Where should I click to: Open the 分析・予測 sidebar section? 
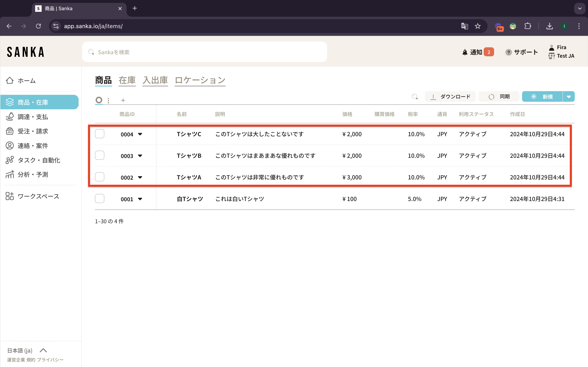pyautogui.click(x=33, y=175)
